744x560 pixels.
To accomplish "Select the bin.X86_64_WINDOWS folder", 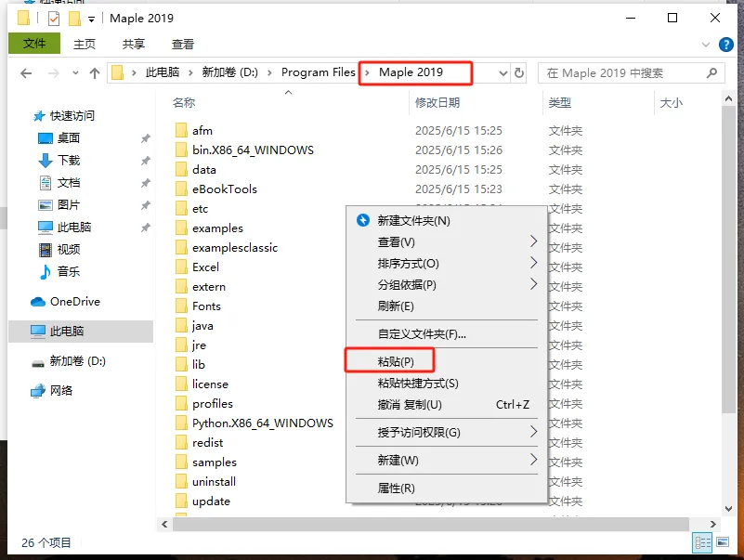I will pyautogui.click(x=253, y=150).
